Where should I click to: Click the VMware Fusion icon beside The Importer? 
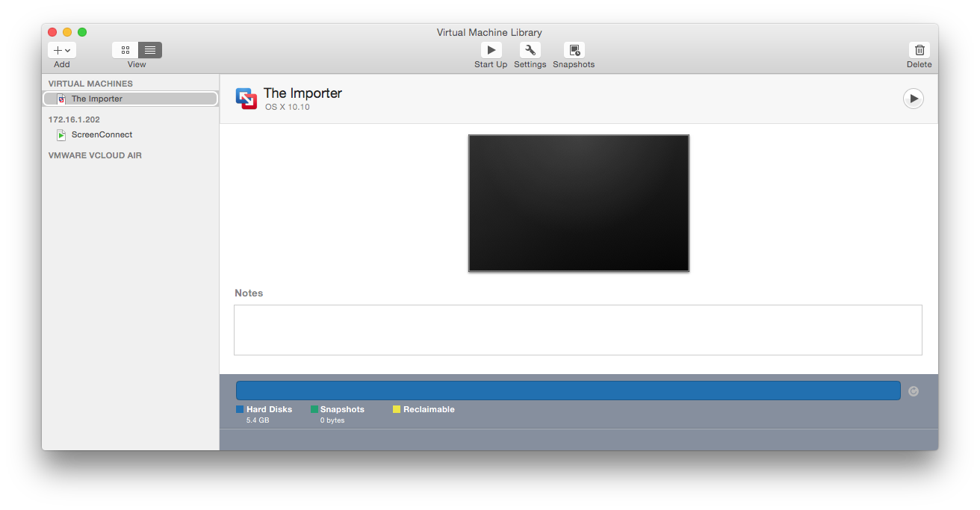coord(246,99)
